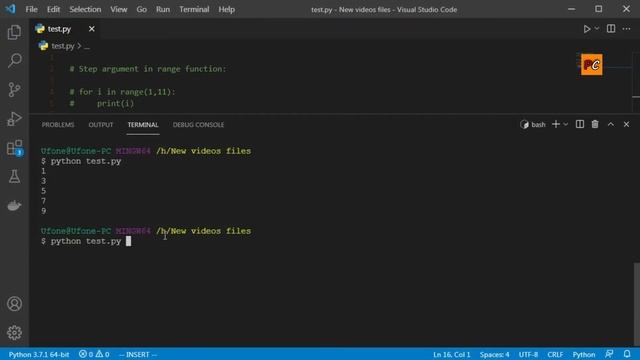Click the VS Code logo icon
Viewport: 640px width, 360px height.
coord(10,9)
